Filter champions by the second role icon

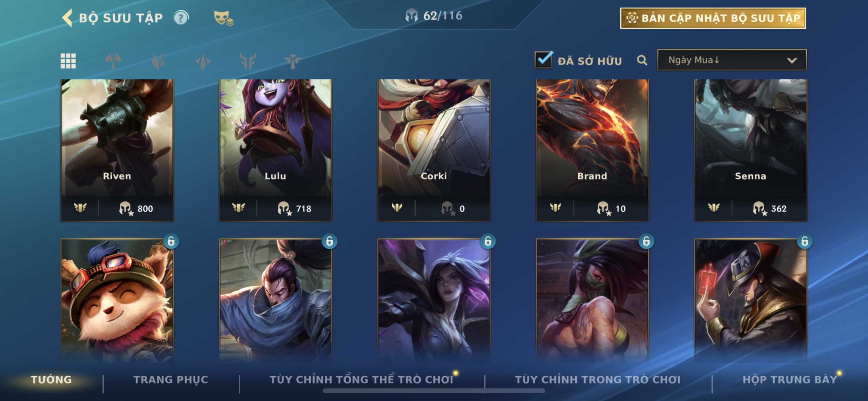pos(158,61)
